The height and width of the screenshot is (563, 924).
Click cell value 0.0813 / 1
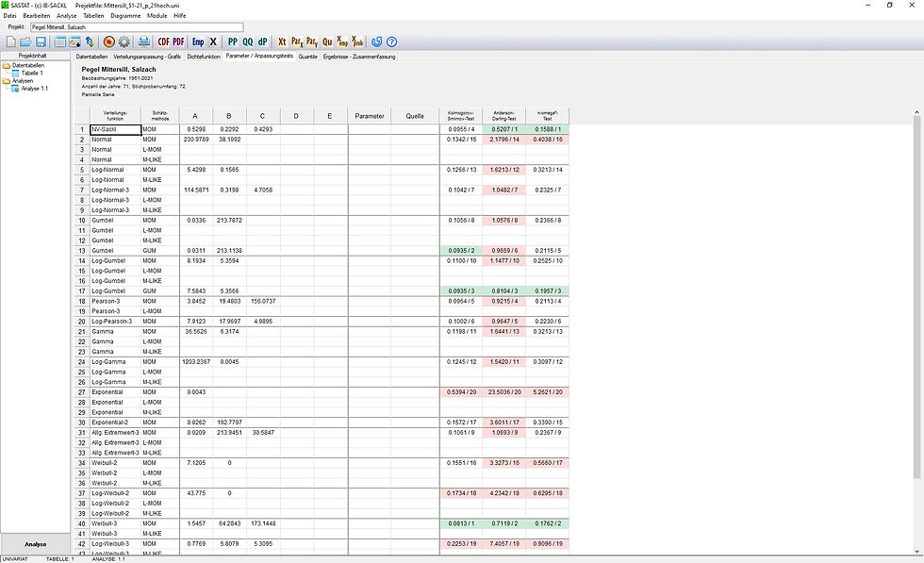(461, 523)
